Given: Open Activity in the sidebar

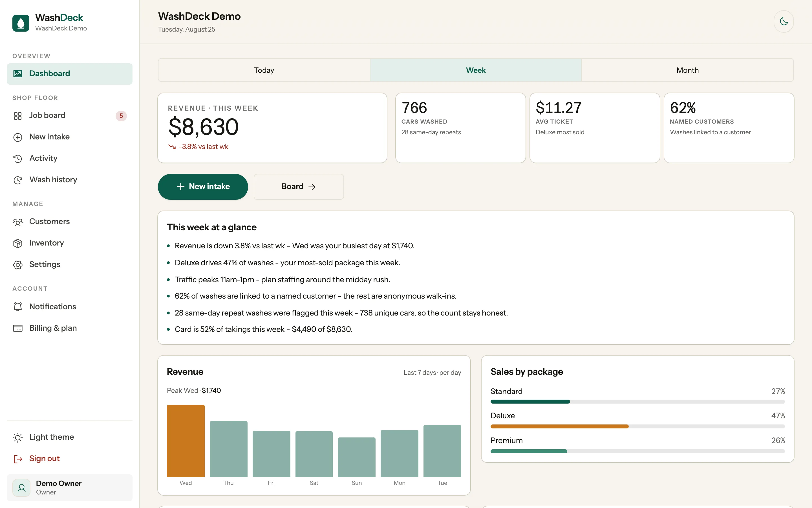Looking at the screenshot, I should [69, 158].
